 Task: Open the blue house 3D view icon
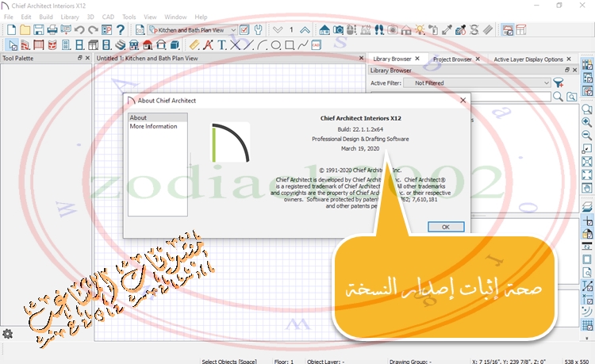coord(324,29)
